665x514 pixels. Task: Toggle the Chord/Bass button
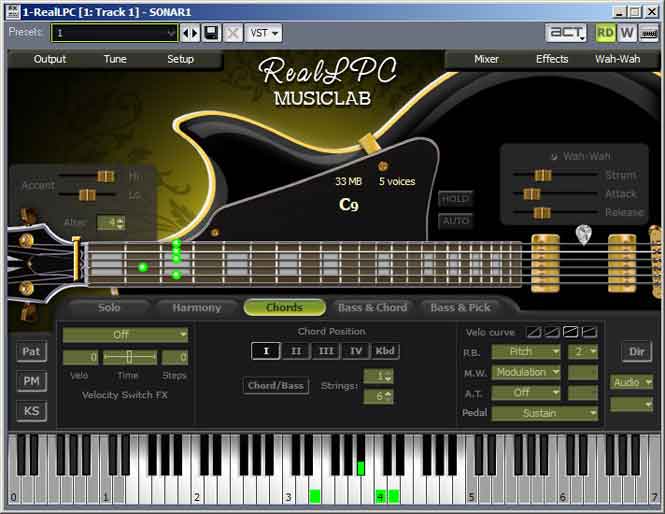[x=276, y=386]
